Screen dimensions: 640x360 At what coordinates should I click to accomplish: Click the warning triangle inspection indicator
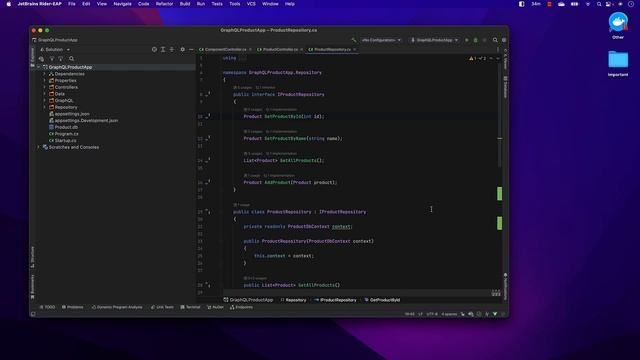pyautogui.click(x=471, y=58)
